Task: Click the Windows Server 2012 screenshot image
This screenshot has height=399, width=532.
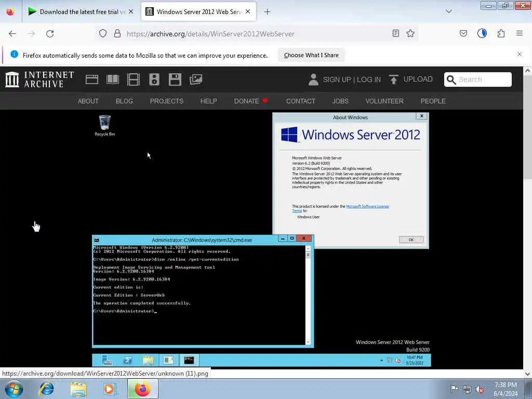Action: pos(261,239)
